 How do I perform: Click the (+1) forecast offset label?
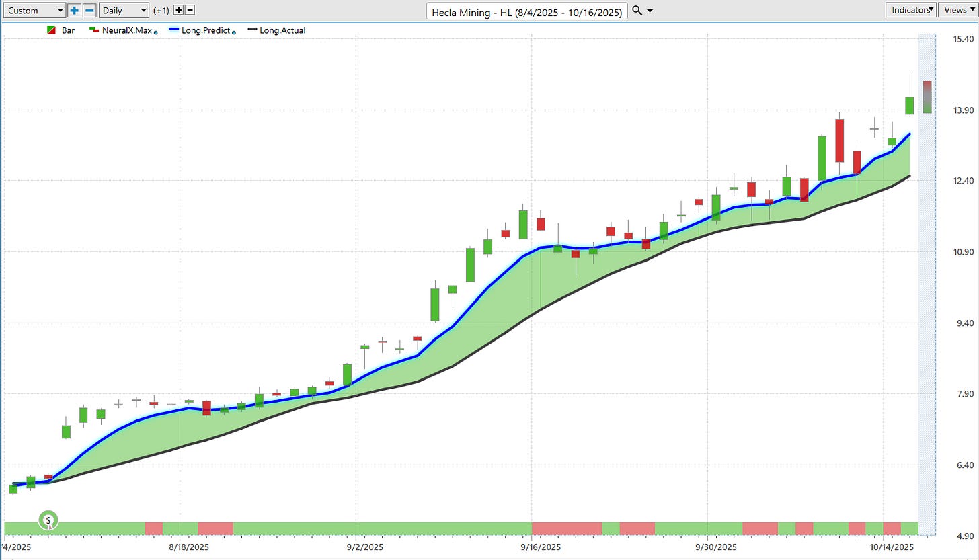pos(161,11)
